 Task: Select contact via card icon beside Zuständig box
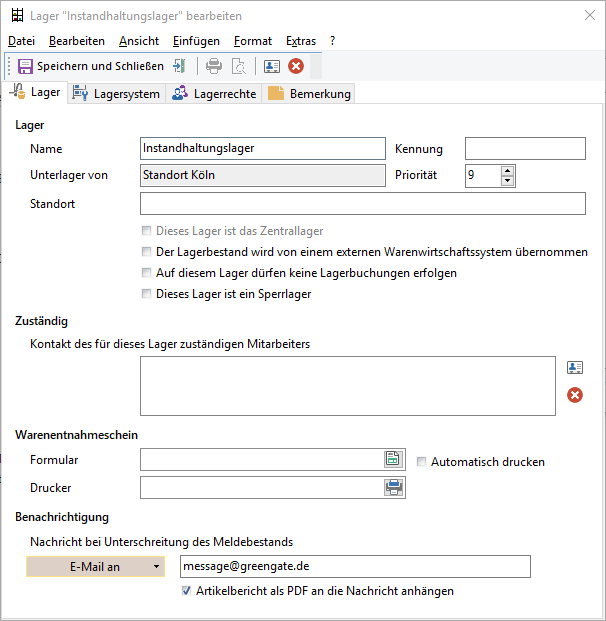pos(575,368)
